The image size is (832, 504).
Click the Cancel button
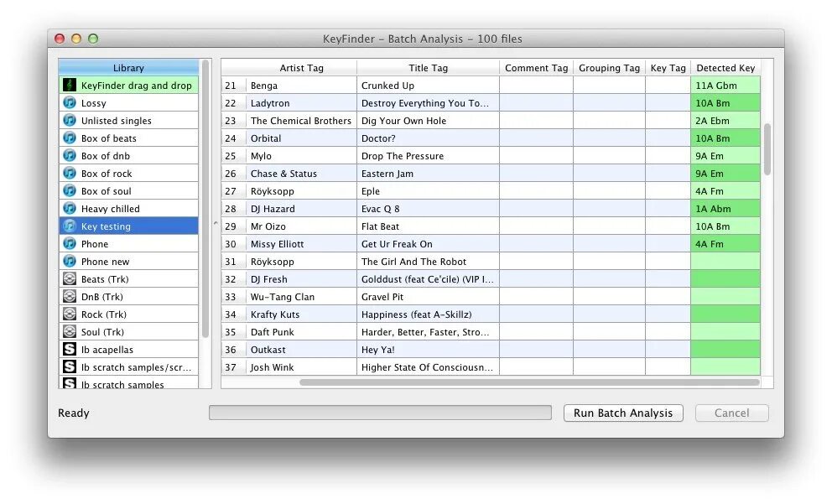731,413
